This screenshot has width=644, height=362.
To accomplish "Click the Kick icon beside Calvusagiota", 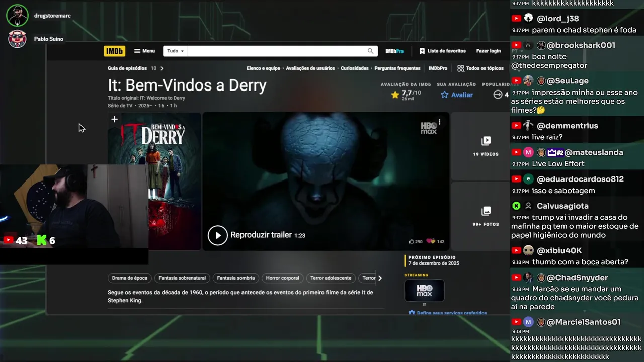I will [516, 206].
